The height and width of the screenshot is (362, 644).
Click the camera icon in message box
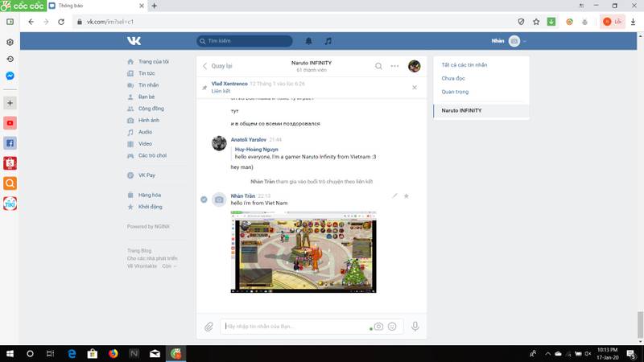pos(378,327)
